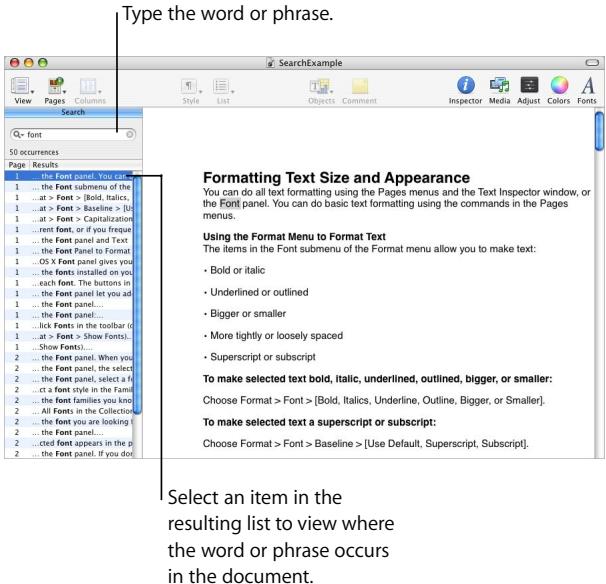Click the 50 occurrences count label

coord(34,152)
